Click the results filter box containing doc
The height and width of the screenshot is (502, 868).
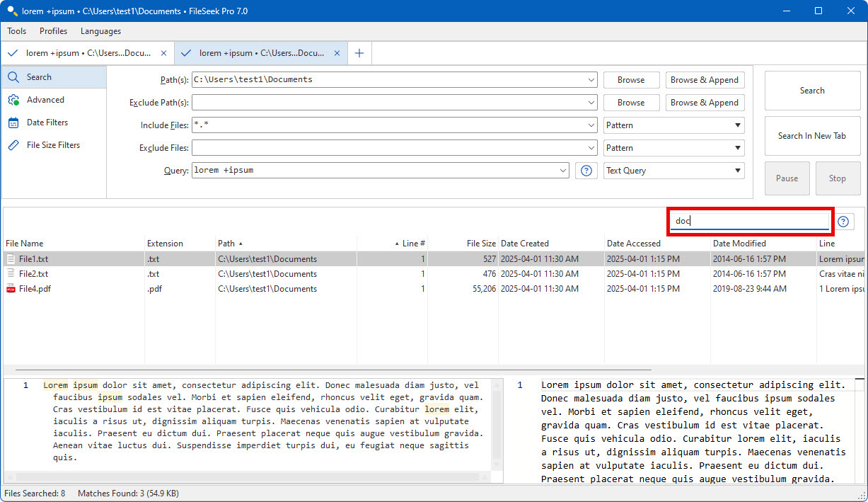point(750,221)
